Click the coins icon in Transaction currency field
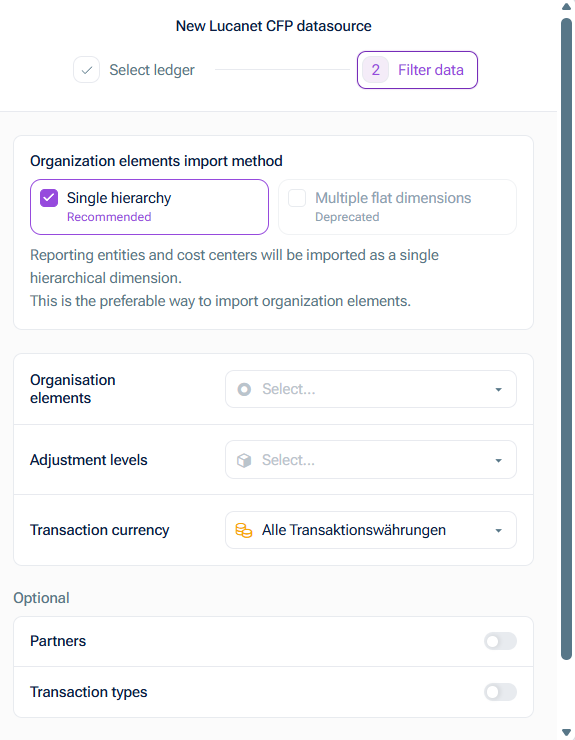 [244, 530]
